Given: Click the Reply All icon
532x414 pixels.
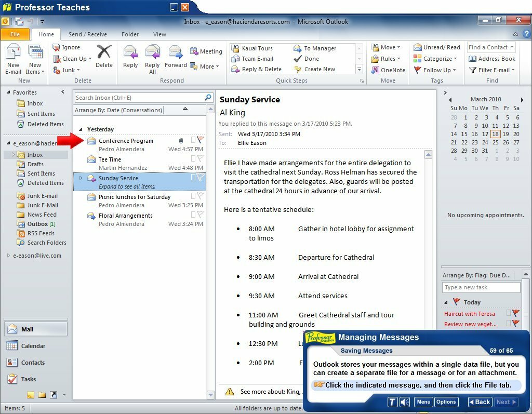Looking at the screenshot, I should click(152, 52).
